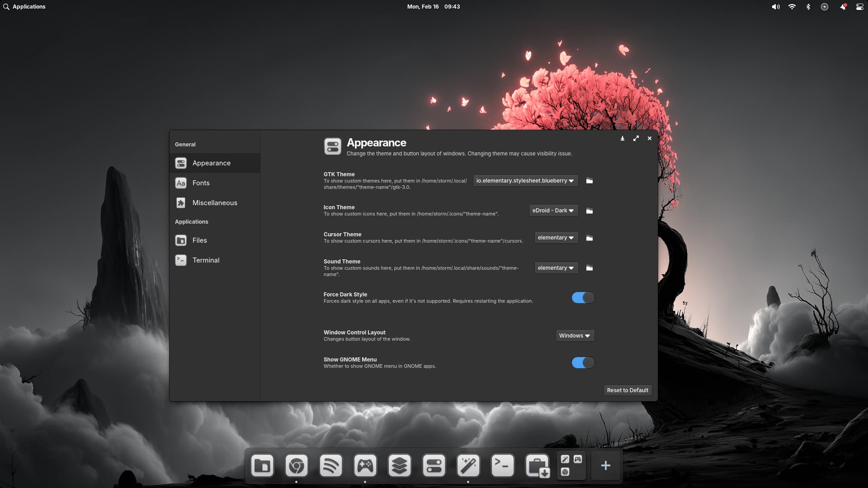Open Sound Theme folder icon
The height and width of the screenshot is (488, 868).
click(x=589, y=268)
